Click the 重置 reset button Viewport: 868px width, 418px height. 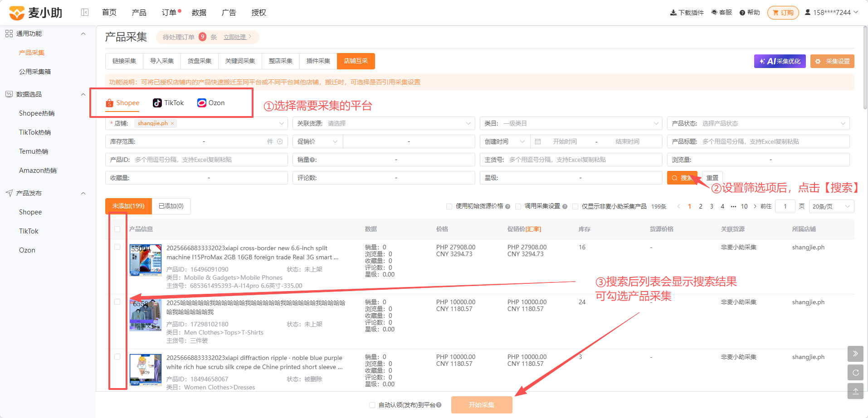712,178
